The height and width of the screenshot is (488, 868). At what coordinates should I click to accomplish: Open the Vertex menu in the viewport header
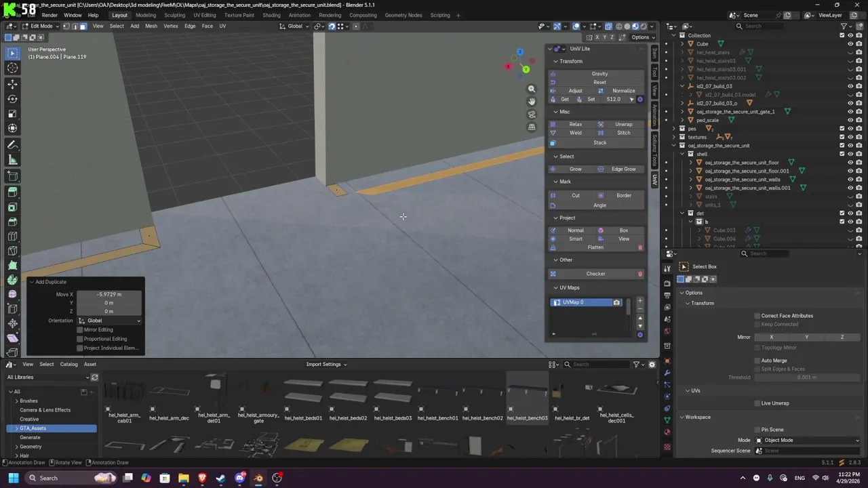(x=171, y=26)
